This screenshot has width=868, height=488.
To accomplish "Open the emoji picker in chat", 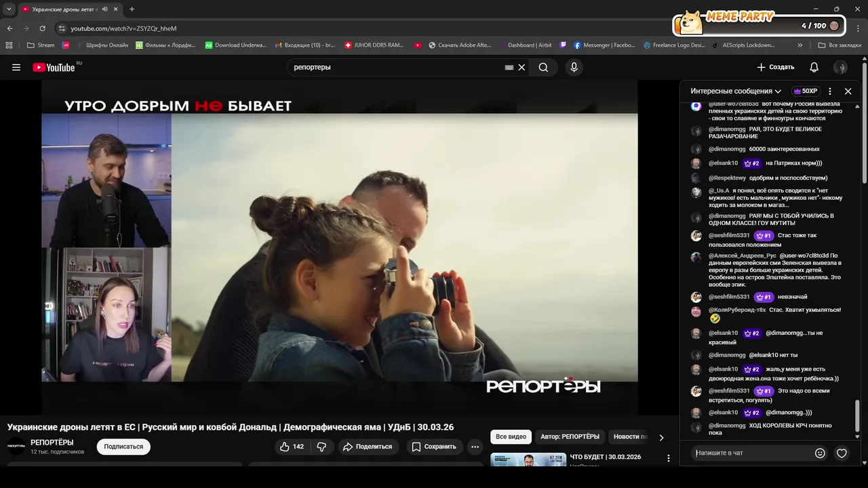I will coord(820,453).
